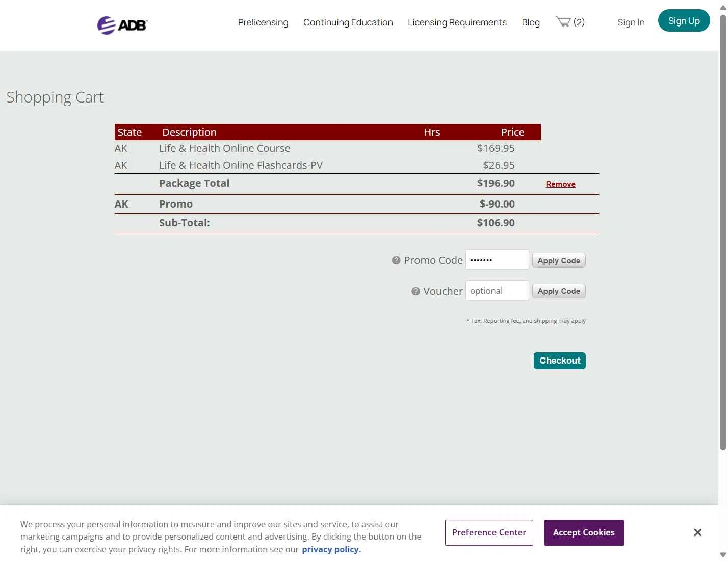Click the Sub-Total label
Viewport: 728px width, 562px height.
tap(185, 223)
